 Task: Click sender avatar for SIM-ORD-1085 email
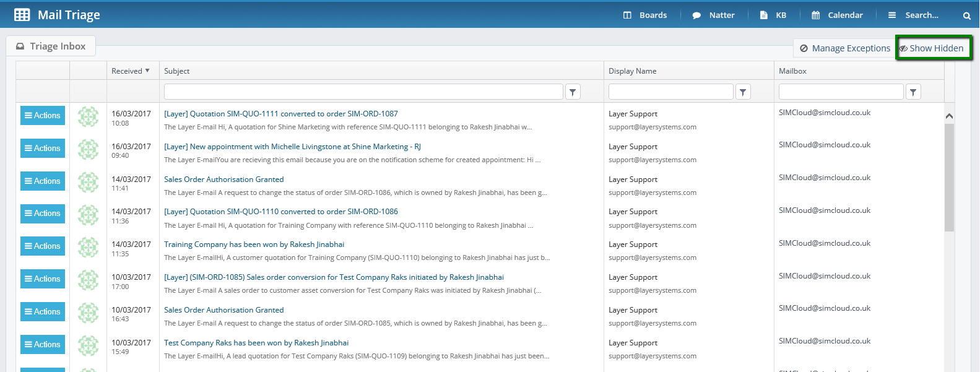click(89, 280)
